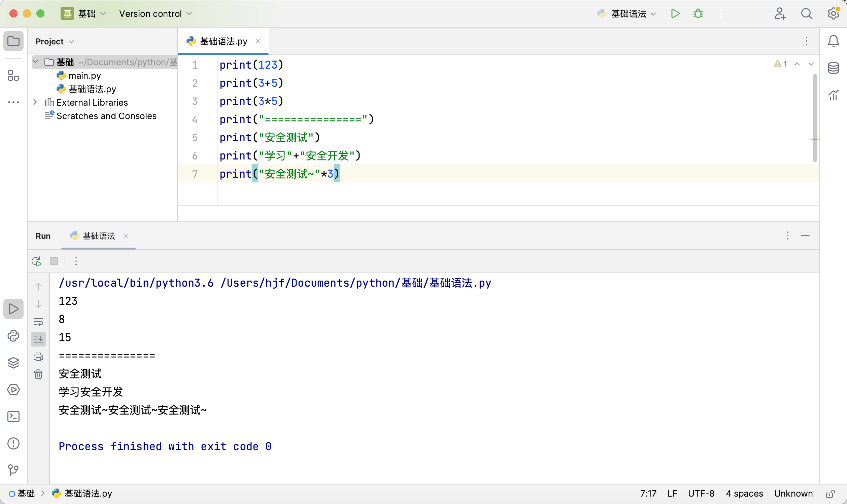Screen dimensions: 847x504
Task: Click 基础语法.py breadcrumb in status bar
Action: coord(82,494)
